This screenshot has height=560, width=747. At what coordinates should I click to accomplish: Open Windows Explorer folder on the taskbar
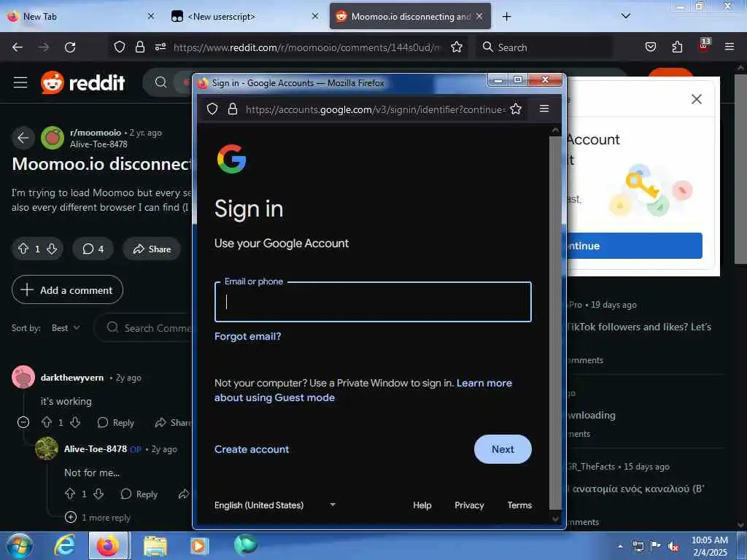155,546
